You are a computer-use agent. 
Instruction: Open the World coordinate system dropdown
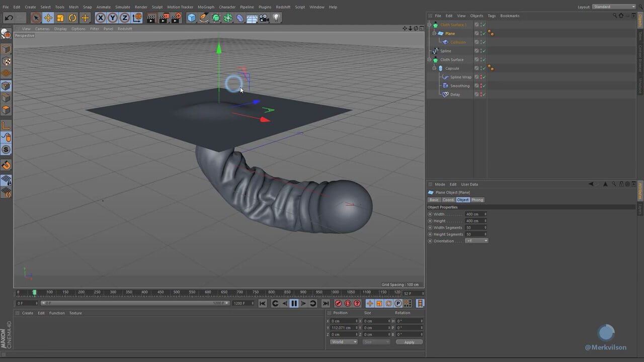click(x=344, y=342)
